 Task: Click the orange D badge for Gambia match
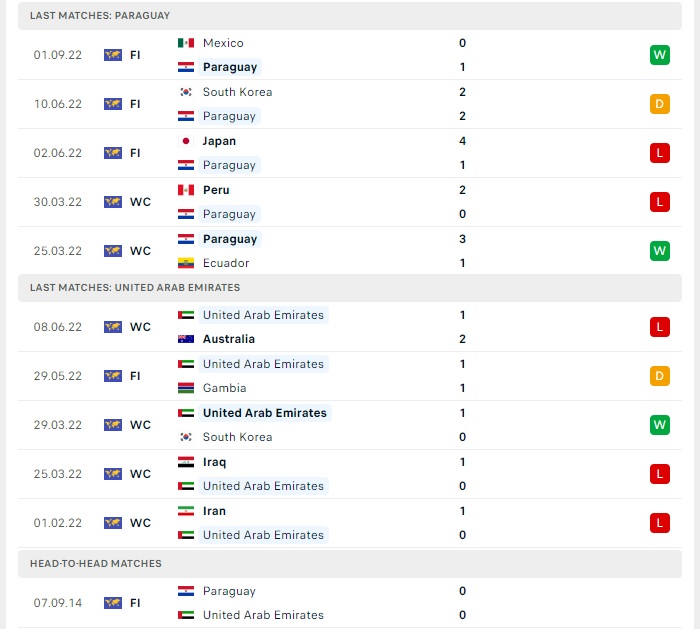point(659,376)
